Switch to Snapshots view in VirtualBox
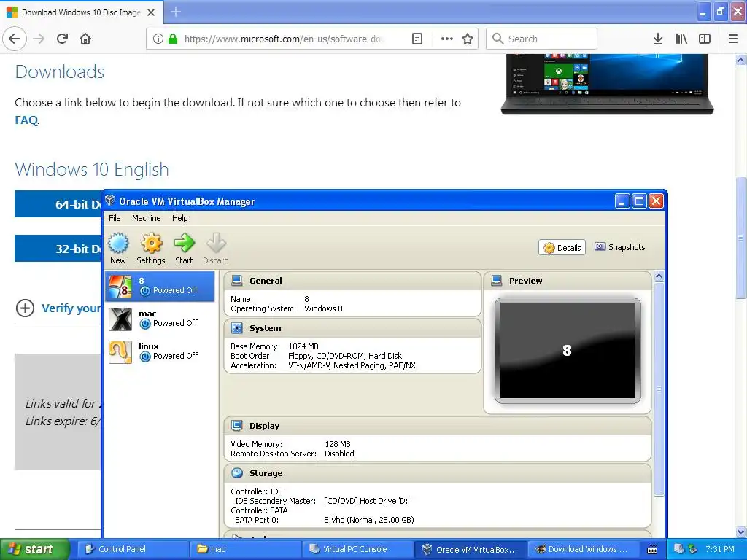Image resolution: width=747 pixels, height=560 pixels. point(620,247)
